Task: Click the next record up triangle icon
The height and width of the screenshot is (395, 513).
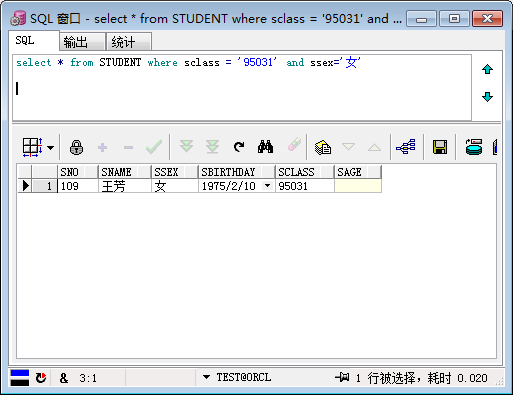Action: pos(374,147)
